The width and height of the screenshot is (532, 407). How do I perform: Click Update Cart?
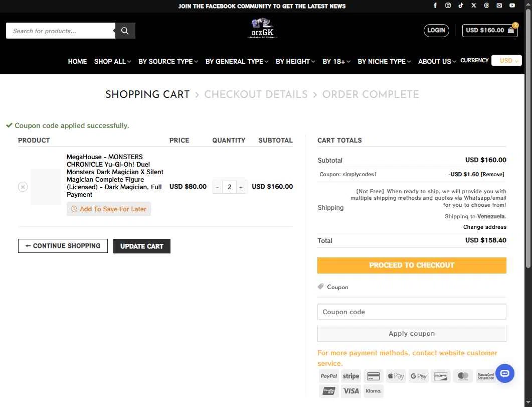coord(142,246)
